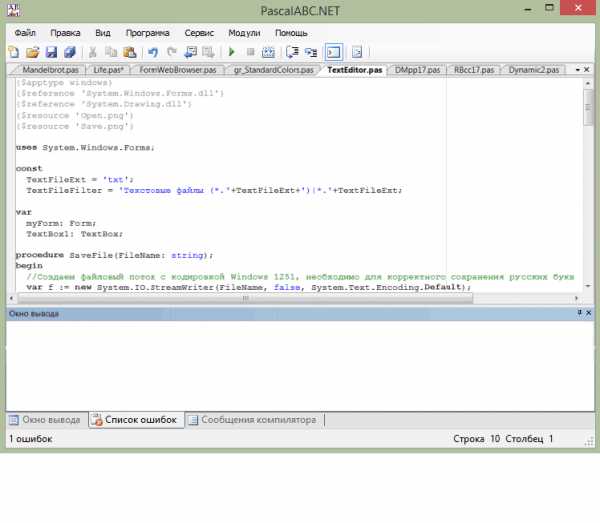Switch to the Life.pas* tab
Viewport: 600px width, 523px height.
coord(108,70)
